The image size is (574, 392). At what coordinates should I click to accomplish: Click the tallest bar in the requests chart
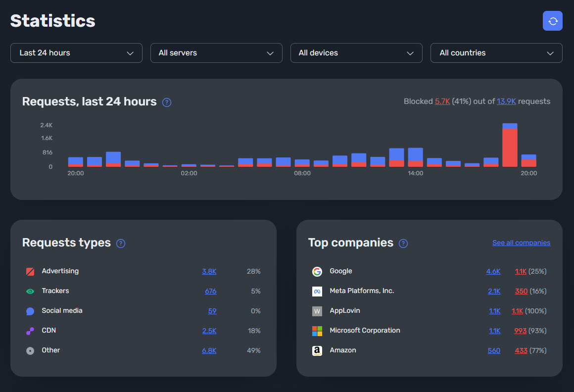pos(510,146)
